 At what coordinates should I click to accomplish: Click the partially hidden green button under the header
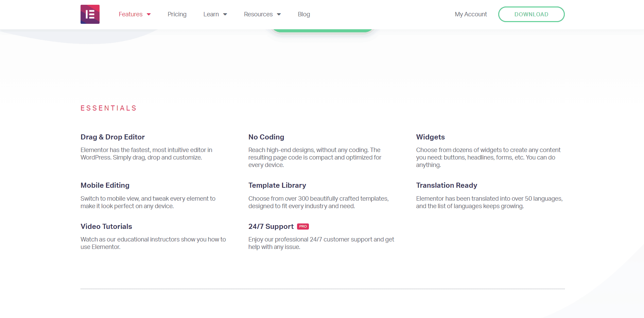click(323, 31)
